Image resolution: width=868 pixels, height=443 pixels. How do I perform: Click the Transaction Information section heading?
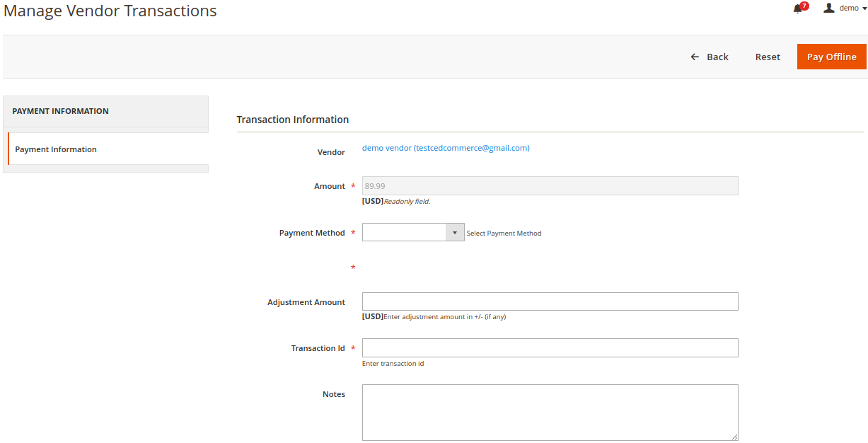pyautogui.click(x=293, y=120)
